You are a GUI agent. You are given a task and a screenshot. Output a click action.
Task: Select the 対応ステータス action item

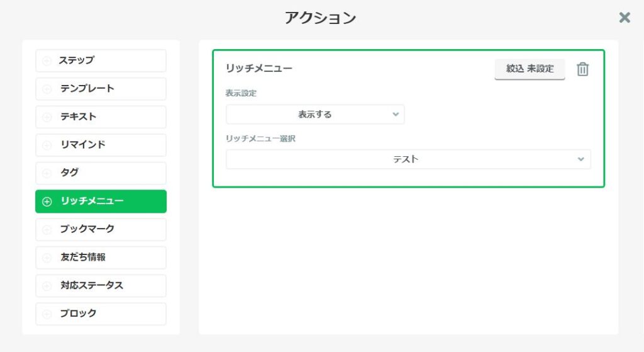(x=101, y=285)
